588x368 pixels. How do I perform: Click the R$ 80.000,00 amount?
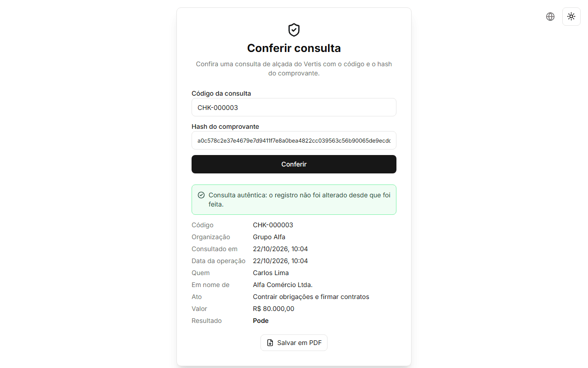[x=274, y=309]
